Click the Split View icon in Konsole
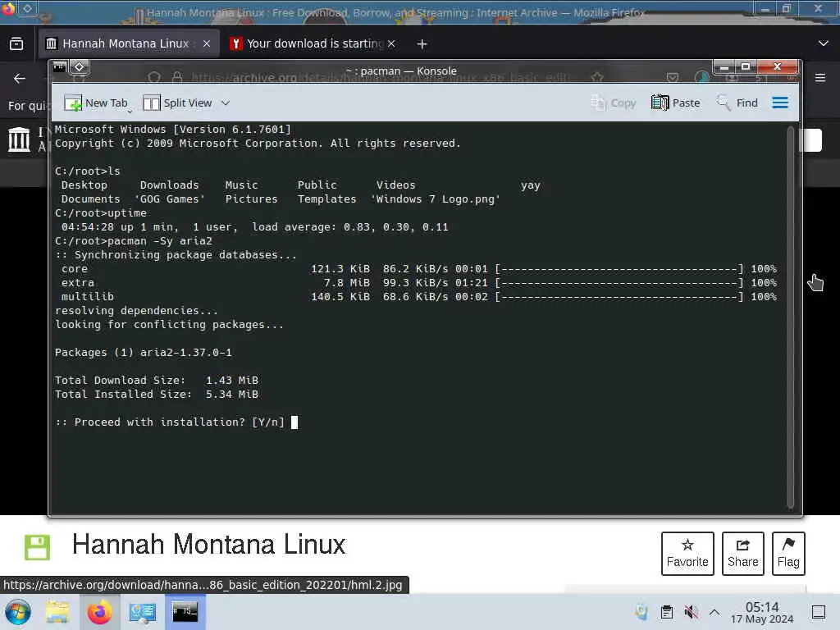The height and width of the screenshot is (630, 840). [x=152, y=103]
